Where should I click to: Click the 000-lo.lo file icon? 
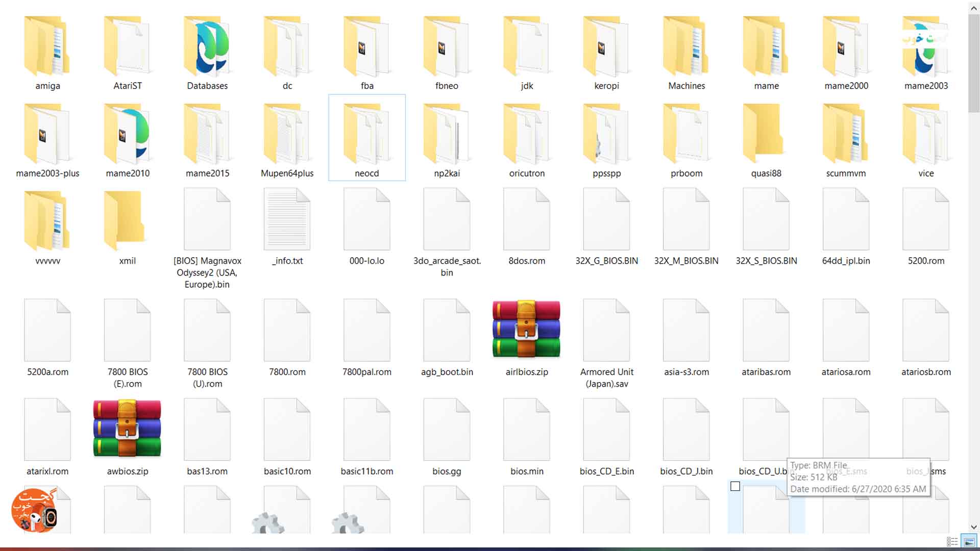coord(367,219)
